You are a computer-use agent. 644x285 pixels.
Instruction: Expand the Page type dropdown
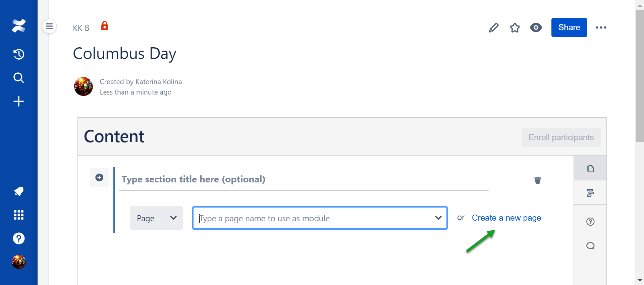pyautogui.click(x=156, y=218)
